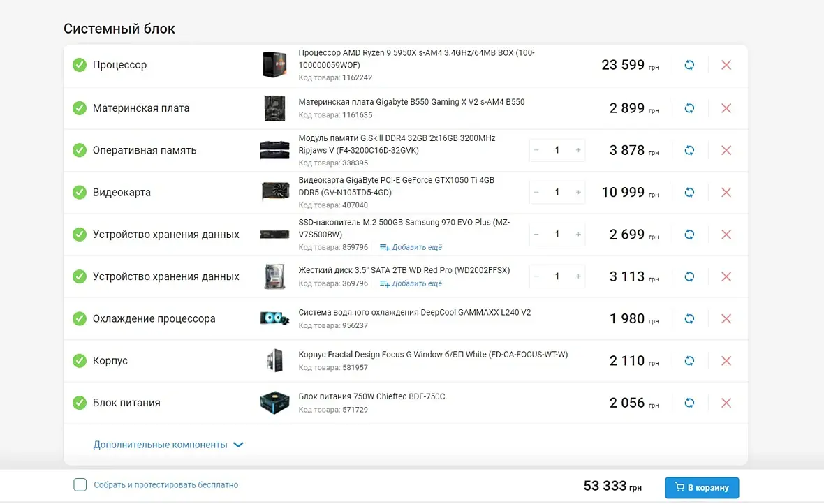Click the Chieftec power supply thumbnail
824x504 pixels.
[275, 403]
